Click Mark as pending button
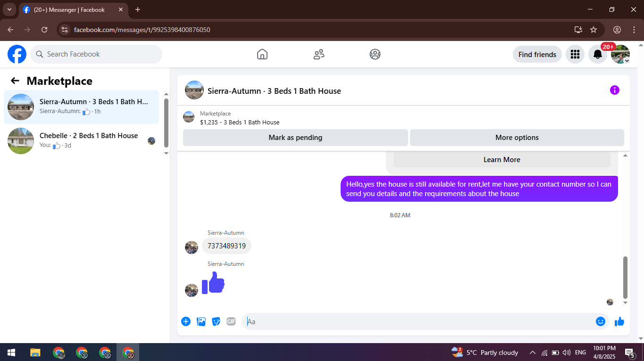 (295, 138)
